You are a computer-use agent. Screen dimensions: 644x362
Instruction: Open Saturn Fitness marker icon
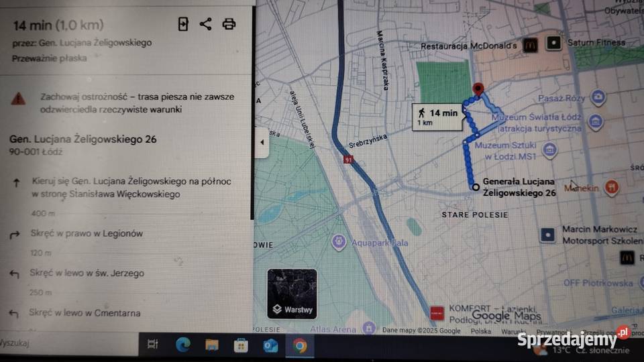pos(553,43)
